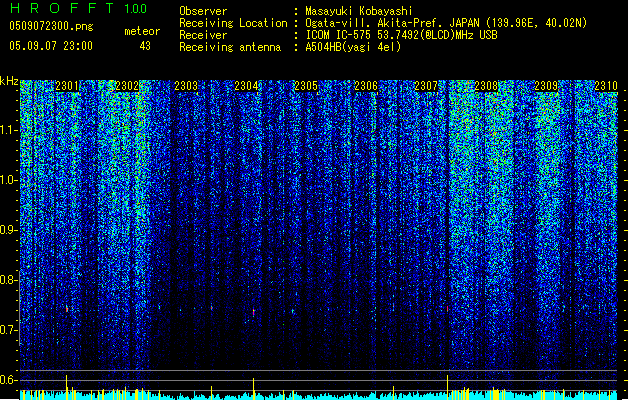This screenshot has height=400, width=629.
Task: Click the 1.1 kHz axis label
Action: pyautogui.click(x=9, y=130)
